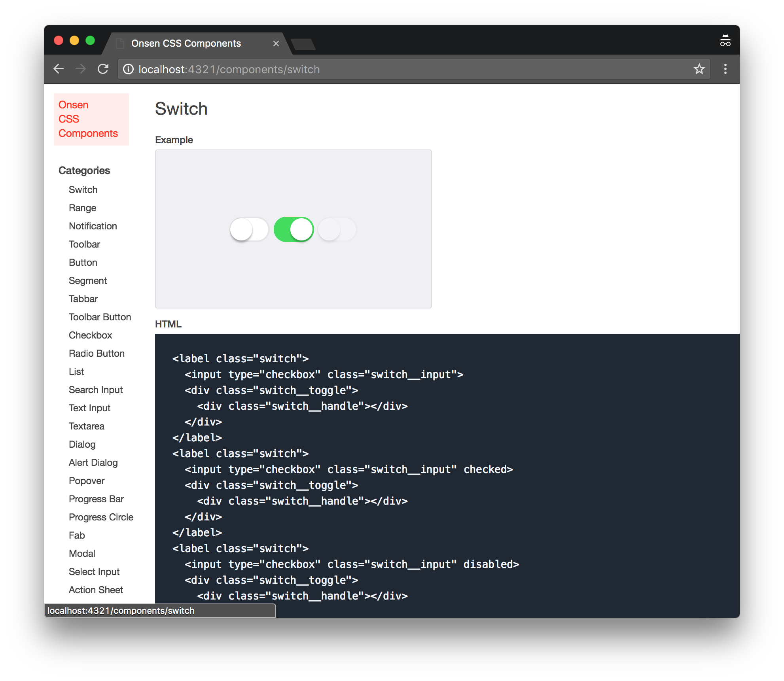Image resolution: width=784 pixels, height=681 pixels.
Task: Navigate to the Checkbox category
Action: 90,335
